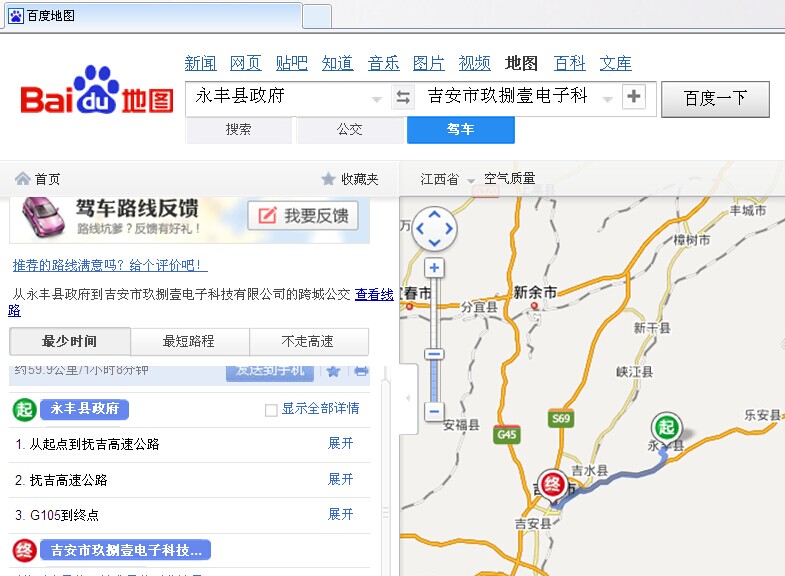Click the 我要反馈 feedback button
785x576 pixels.
tap(303, 216)
